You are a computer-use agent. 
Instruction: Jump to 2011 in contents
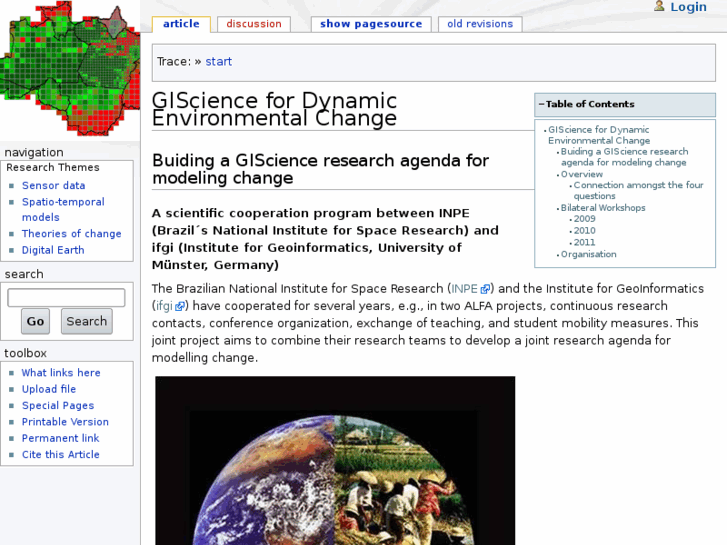(x=585, y=243)
